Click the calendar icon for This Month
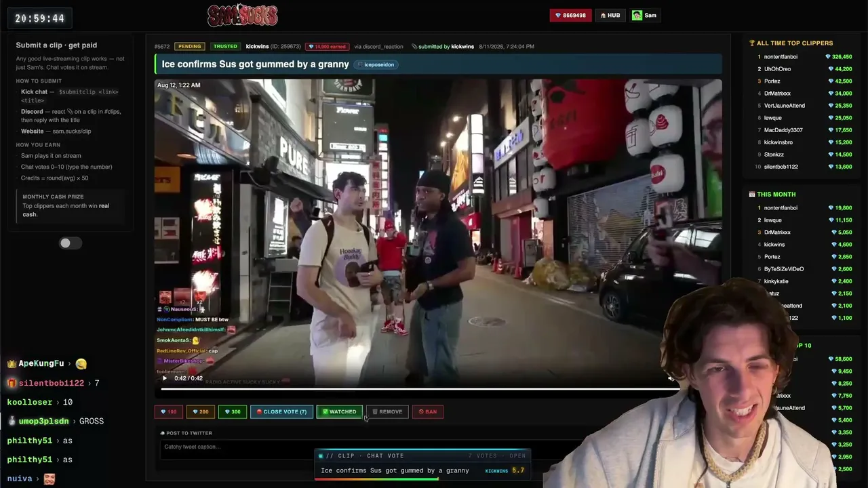Screen dimensions: 868x488 751,195
